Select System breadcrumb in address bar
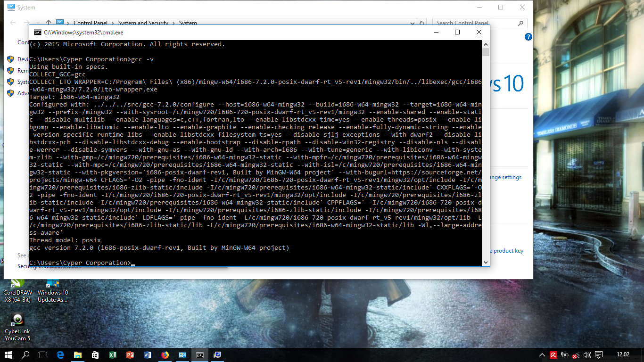 pos(188,23)
